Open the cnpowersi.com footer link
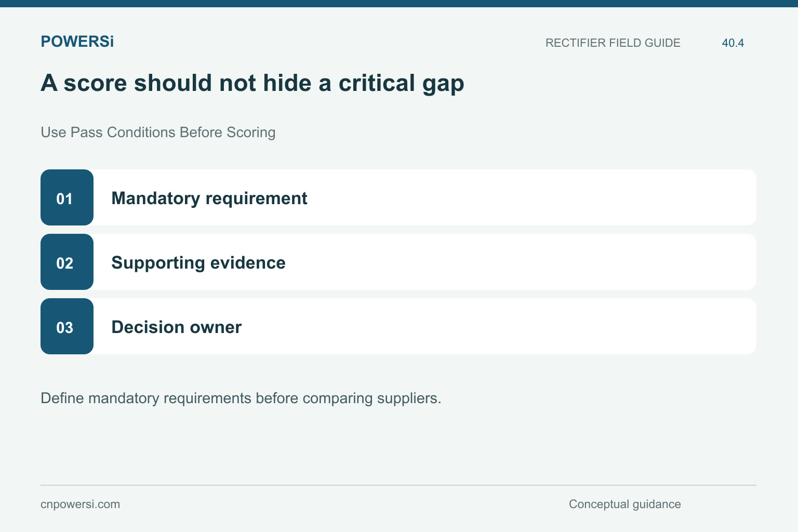The width and height of the screenshot is (798, 532). point(80,504)
